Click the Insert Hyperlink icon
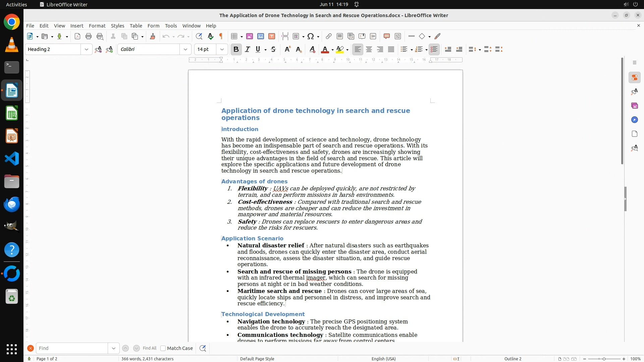This screenshot has height=362, width=644. (x=329, y=37)
